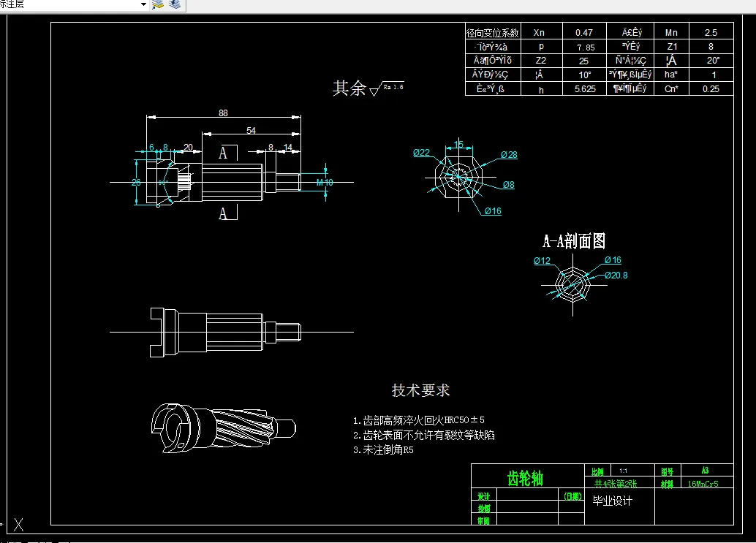
Task: Select the Ø20.8 diameter label
Action: tap(616, 276)
